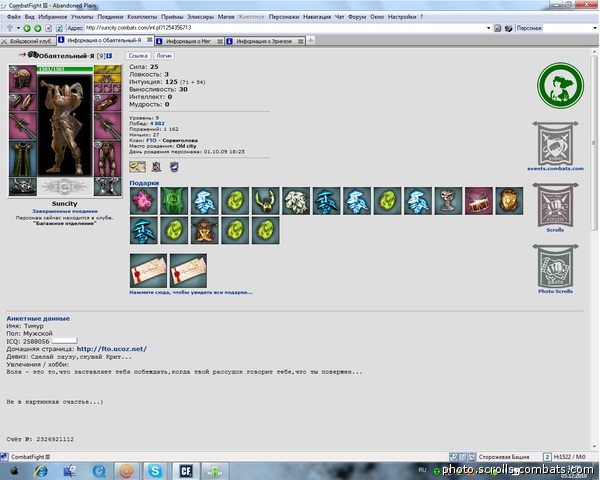Click the vertical page scrollbar
Screen dimensions: 600x480
(594, 143)
